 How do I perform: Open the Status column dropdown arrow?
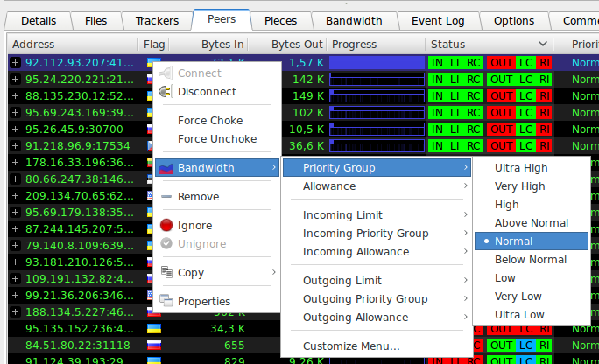point(543,44)
